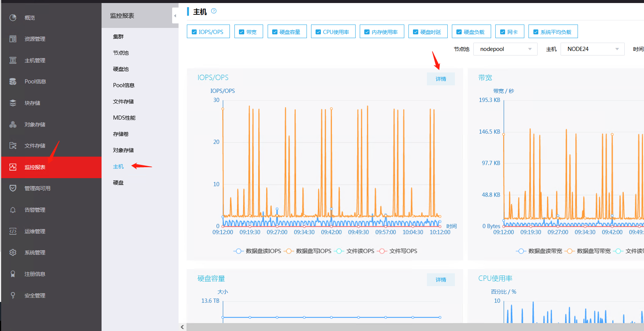The width and height of the screenshot is (644, 331).
Task: Toggle the CPU使用率 checkbox
Action: pos(318,32)
